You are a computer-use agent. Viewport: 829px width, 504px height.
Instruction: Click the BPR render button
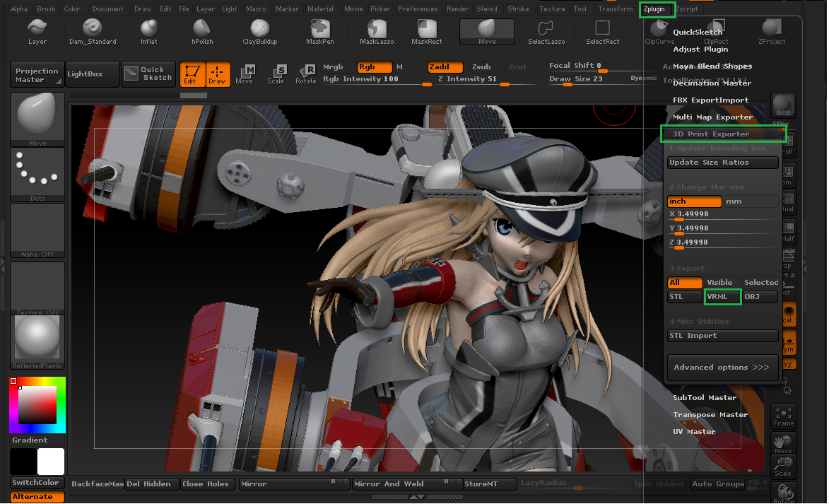tap(783, 105)
